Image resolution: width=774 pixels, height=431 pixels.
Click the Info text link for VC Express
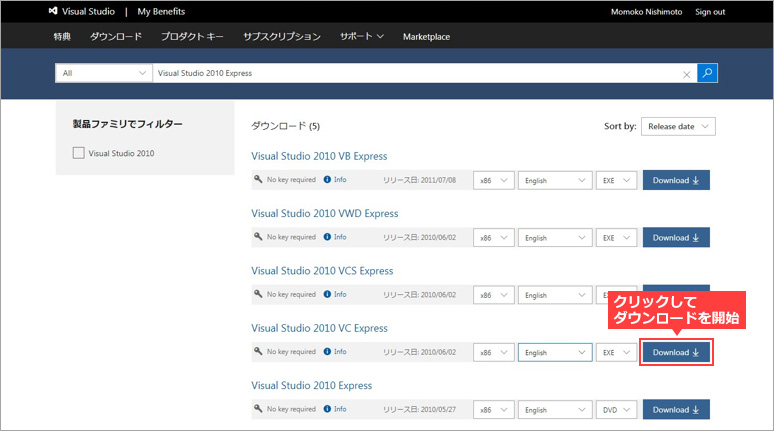tap(340, 352)
